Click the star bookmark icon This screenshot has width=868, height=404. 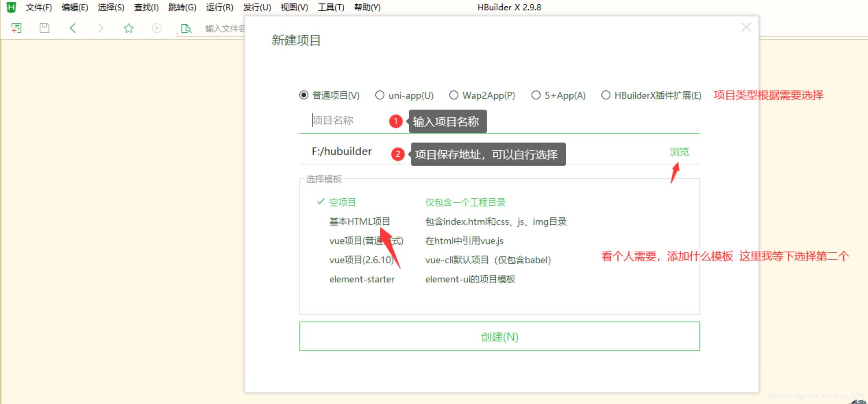(x=129, y=28)
